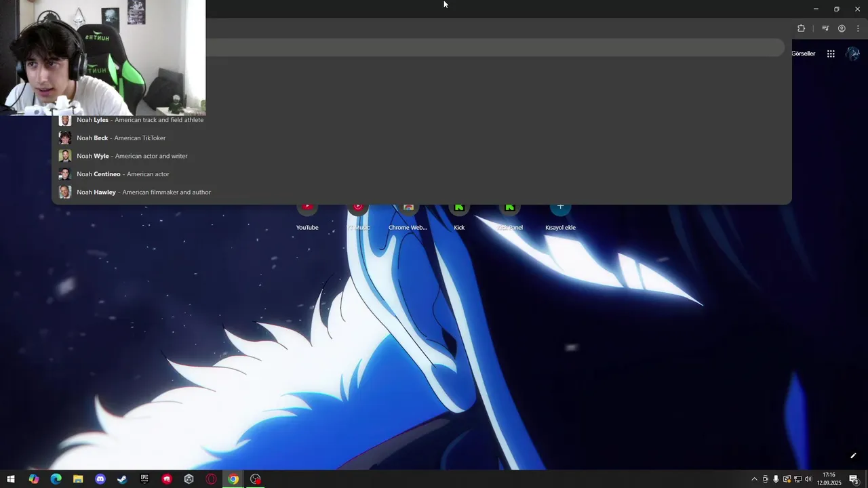Open the Riot client taskbar icon
868x488 pixels.
pos(167,479)
